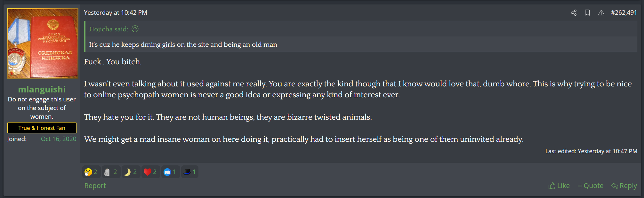Click the warning triangle icon
The image size is (644, 198).
click(x=601, y=13)
